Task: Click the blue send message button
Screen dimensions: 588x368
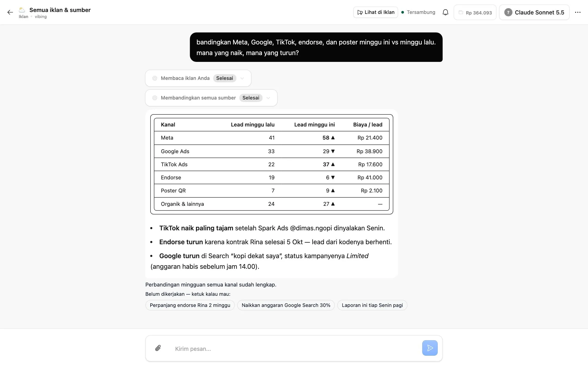Action: click(x=430, y=348)
